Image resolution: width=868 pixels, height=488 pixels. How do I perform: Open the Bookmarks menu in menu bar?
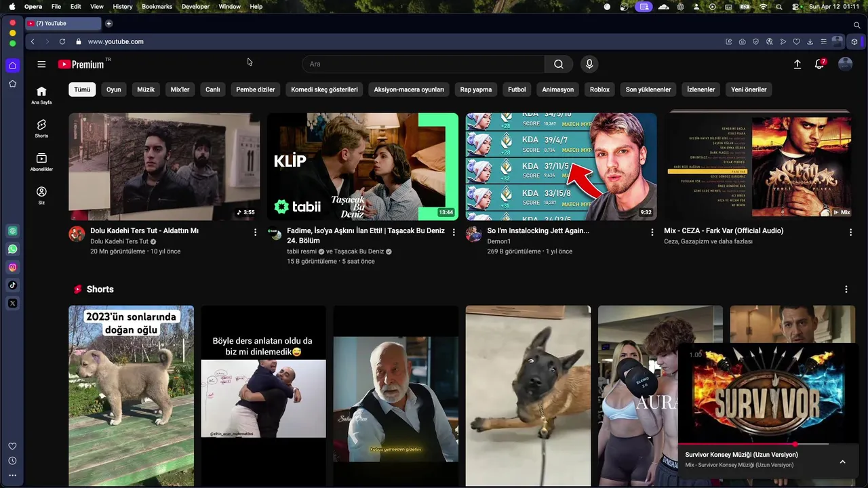tap(157, 7)
